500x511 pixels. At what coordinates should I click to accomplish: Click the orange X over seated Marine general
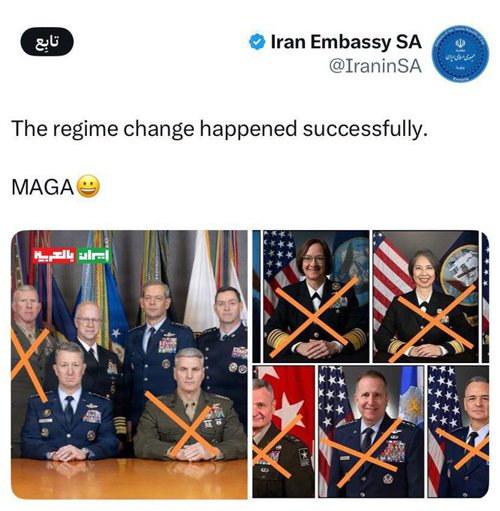[x=187, y=424]
